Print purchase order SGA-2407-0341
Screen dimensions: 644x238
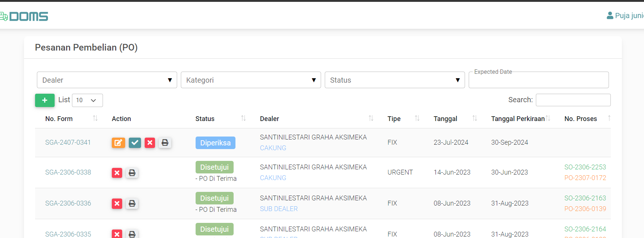click(x=165, y=143)
